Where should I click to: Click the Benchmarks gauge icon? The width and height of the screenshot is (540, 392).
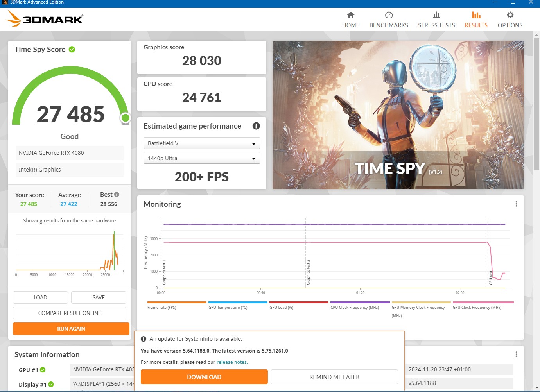(389, 15)
